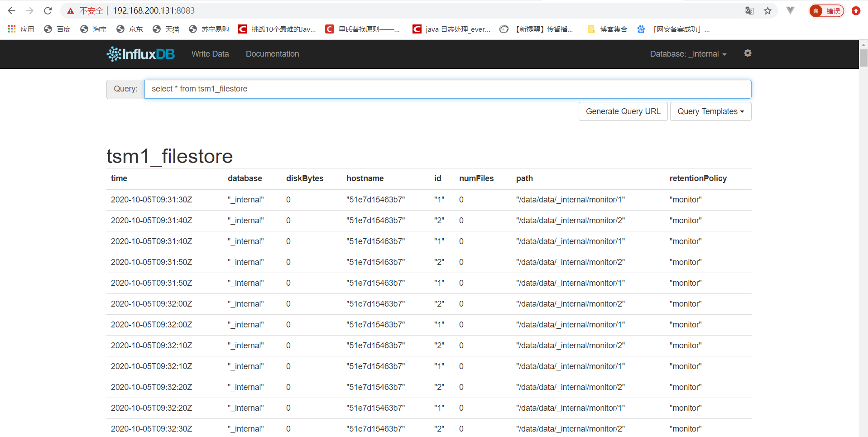Open the settings gear icon

(748, 53)
